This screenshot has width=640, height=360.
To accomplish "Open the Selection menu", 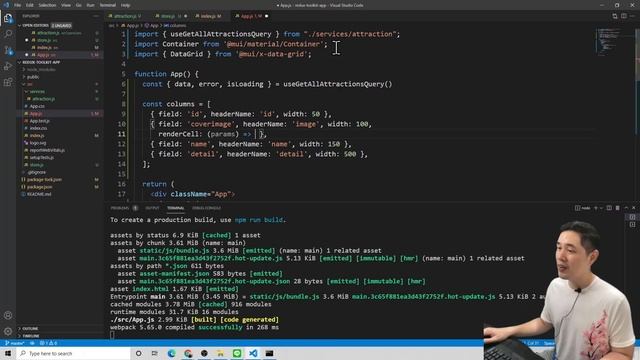I will pyautogui.click(x=47, y=5).
